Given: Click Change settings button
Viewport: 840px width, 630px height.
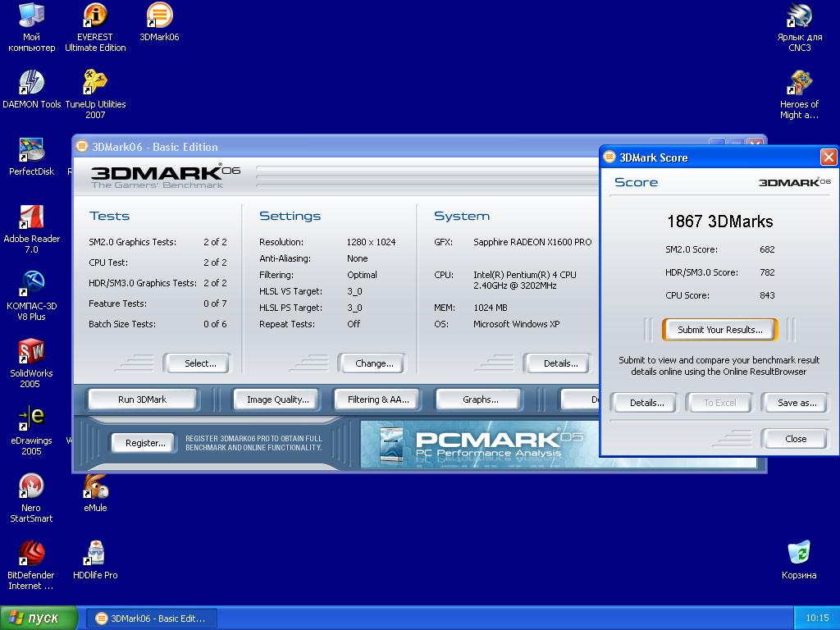Looking at the screenshot, I should [x=374, y=363].
